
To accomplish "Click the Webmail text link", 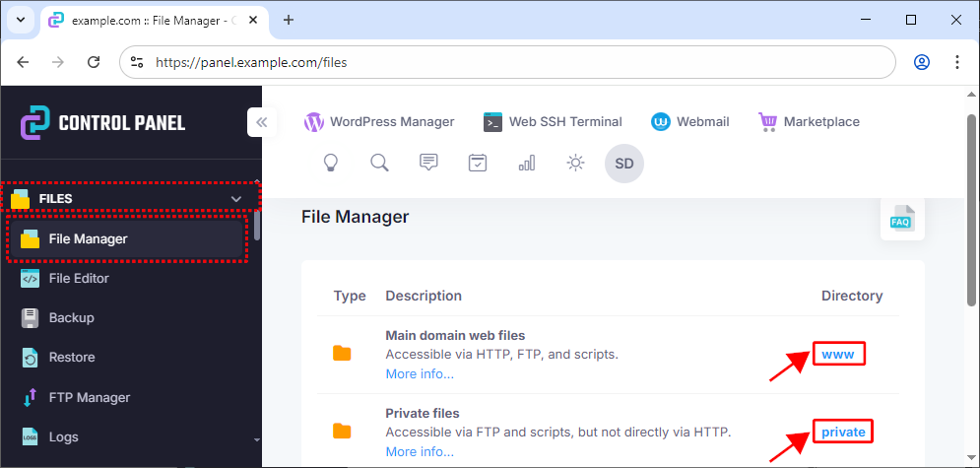I will pos(703,122).
